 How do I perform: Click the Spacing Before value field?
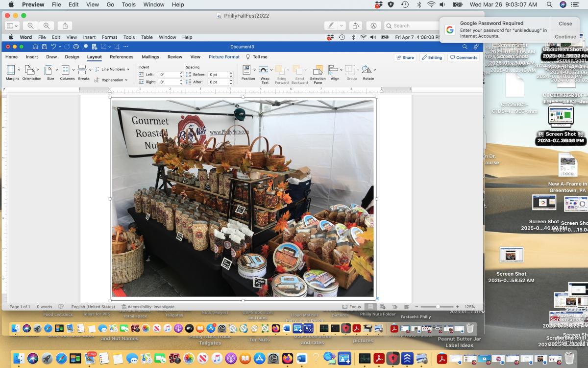(x=218, y=75)
